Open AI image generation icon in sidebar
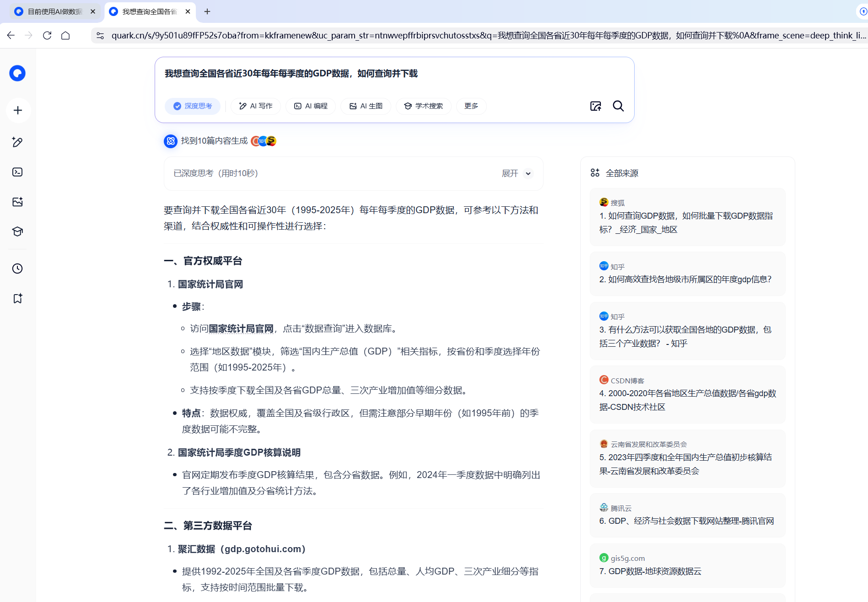 tap(17, 202)
